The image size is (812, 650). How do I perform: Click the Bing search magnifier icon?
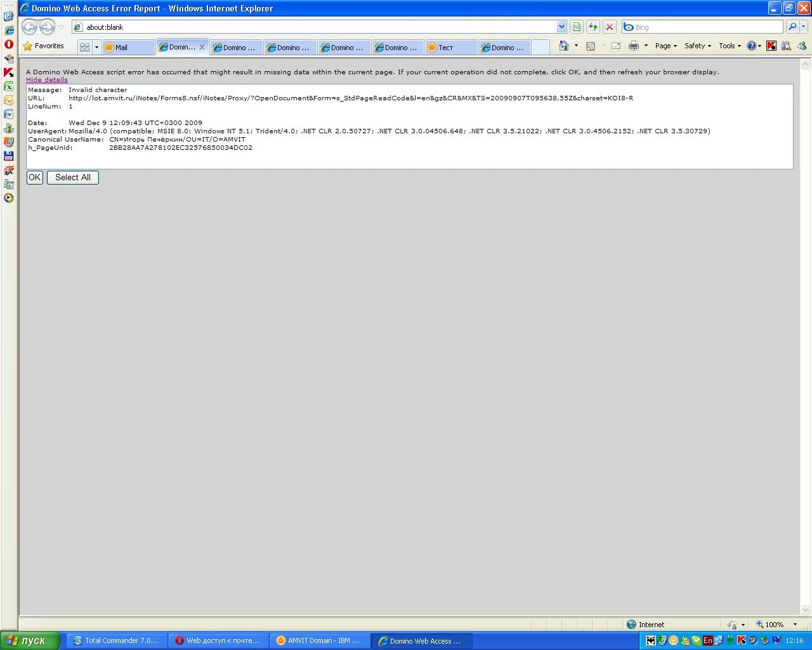tap(792, 27)
